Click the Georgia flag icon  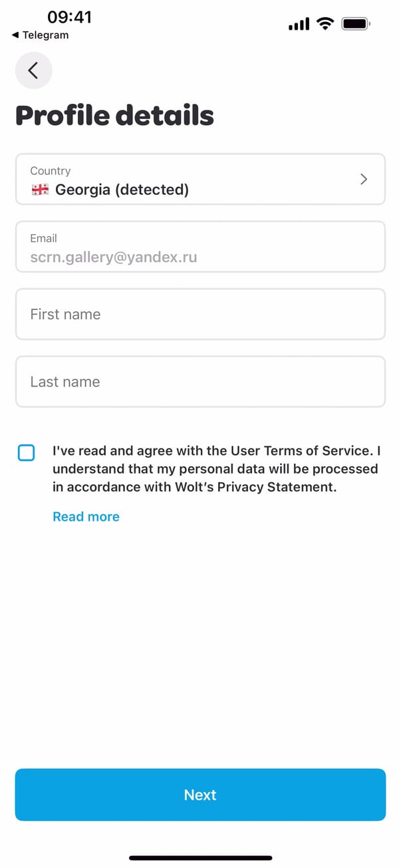(x=40, y=190)
